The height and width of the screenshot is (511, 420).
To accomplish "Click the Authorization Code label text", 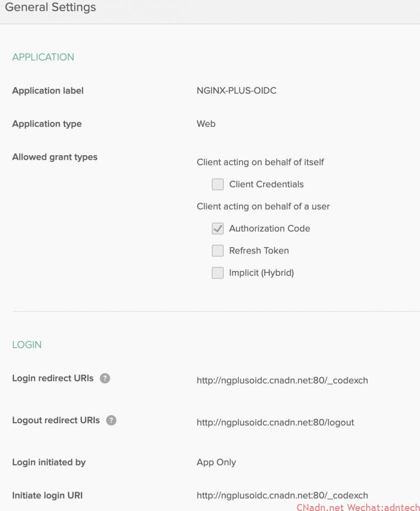I will click(x=270, y=229).
